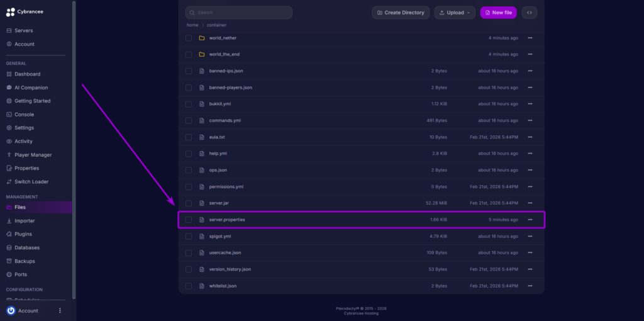Click the file icon of version_history.json
The height and width of the screenshot is (321, 644).
pyautogui.click(x=202, y=269)
